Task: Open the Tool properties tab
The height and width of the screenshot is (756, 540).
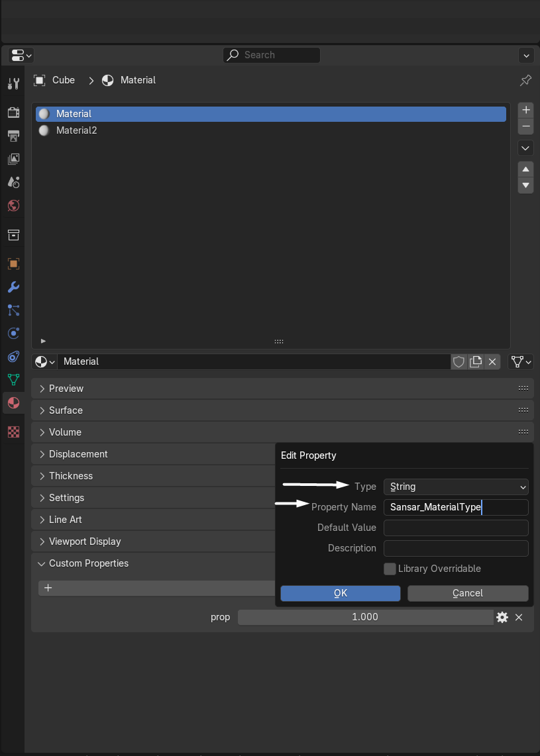Action: [13, 83]
